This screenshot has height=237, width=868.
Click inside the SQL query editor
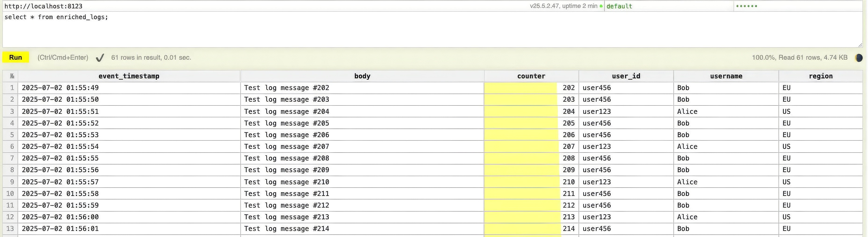pos(432,30)
